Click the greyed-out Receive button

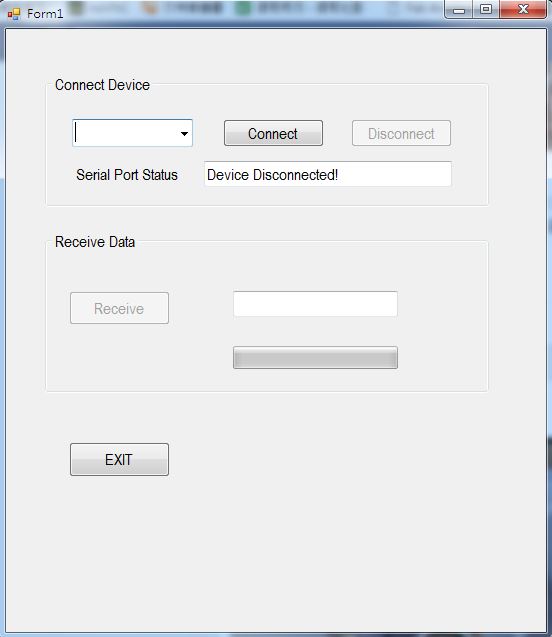[x=119, y=308]
